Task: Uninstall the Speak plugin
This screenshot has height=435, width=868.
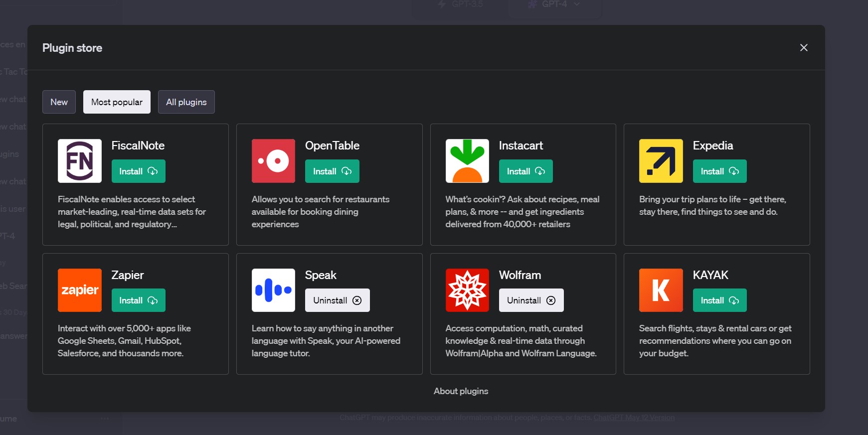Action: pos(338,300)
